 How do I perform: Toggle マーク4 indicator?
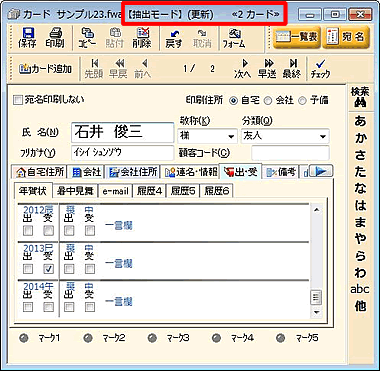coord(216,338)
